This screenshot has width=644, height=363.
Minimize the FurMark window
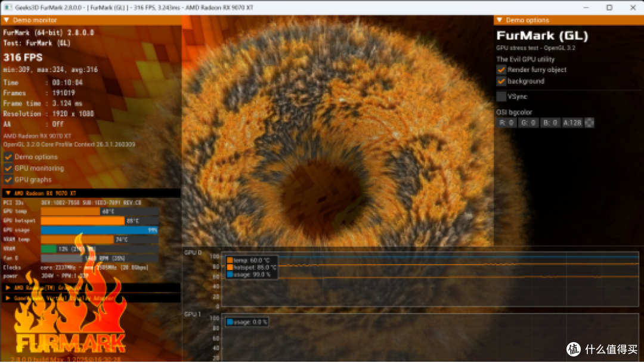(x=586, y=7)
